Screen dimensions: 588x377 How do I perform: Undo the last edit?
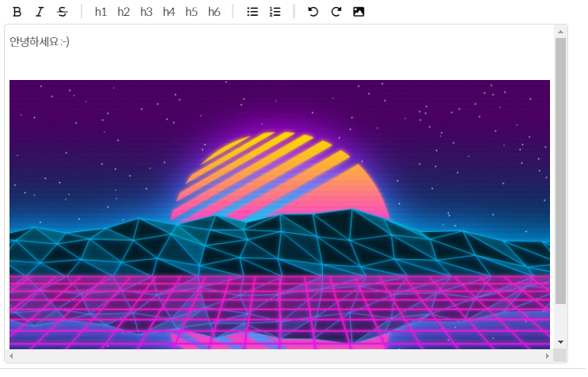(x=313, y=12)
